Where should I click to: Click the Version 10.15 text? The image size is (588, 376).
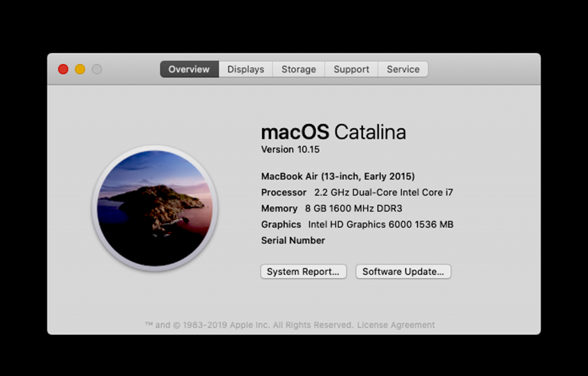coord(290,149)
